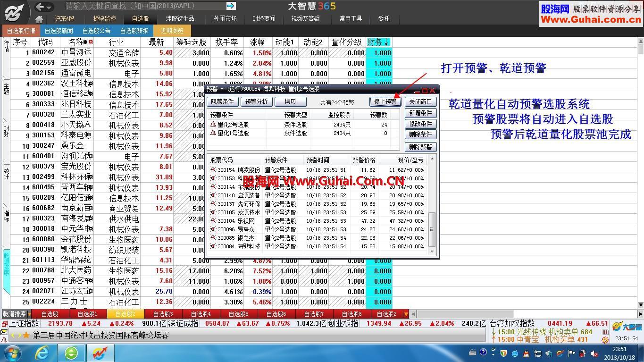644x362 pixels.
Task: Focus the keyword search input field
Action: click(x=145, y=6)
